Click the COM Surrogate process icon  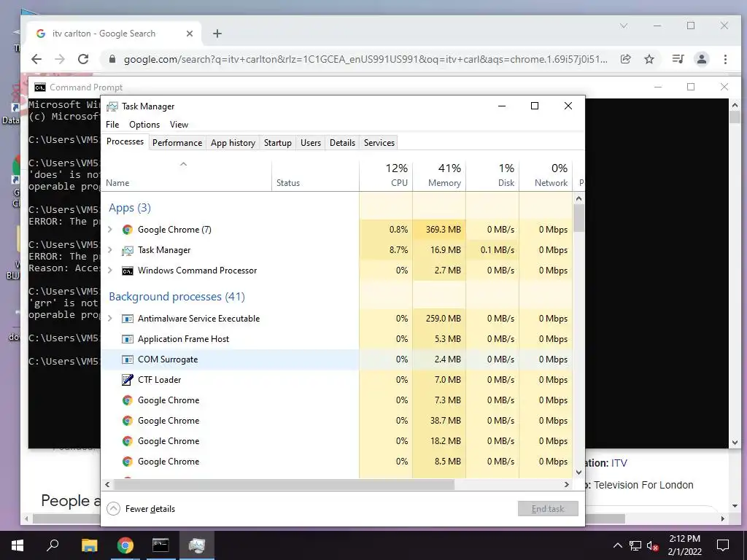pyautogui.click(x=127, y=359)
